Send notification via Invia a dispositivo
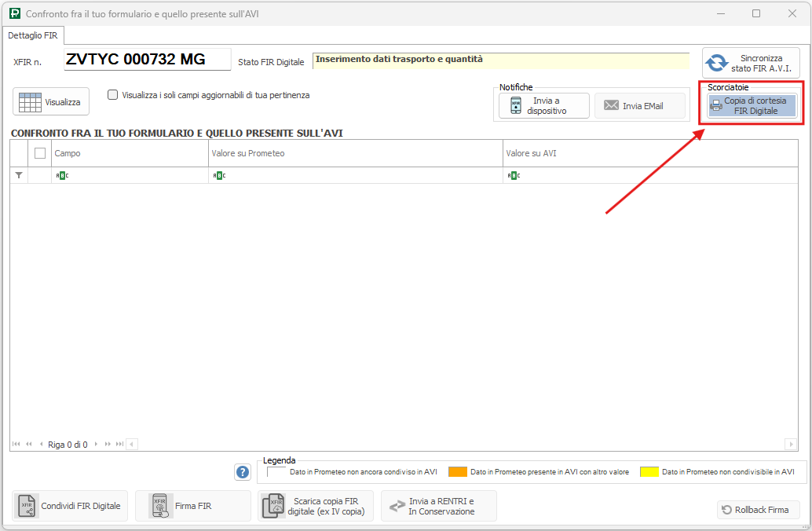812x531 pixels. (x=543, y=106)
